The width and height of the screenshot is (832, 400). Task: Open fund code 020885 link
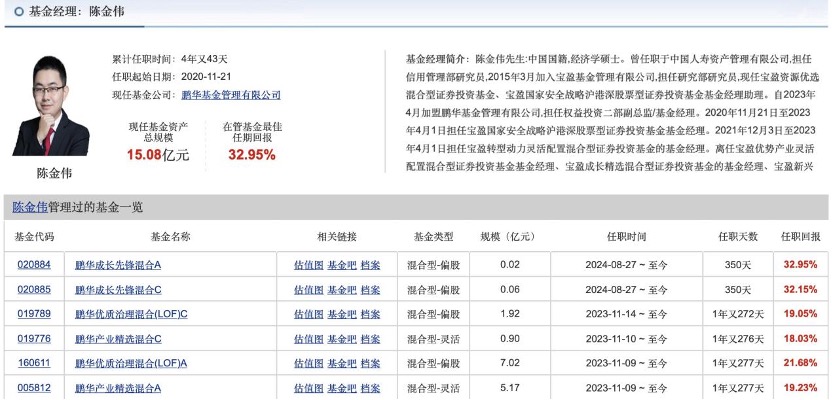click(x=34, y=290)
